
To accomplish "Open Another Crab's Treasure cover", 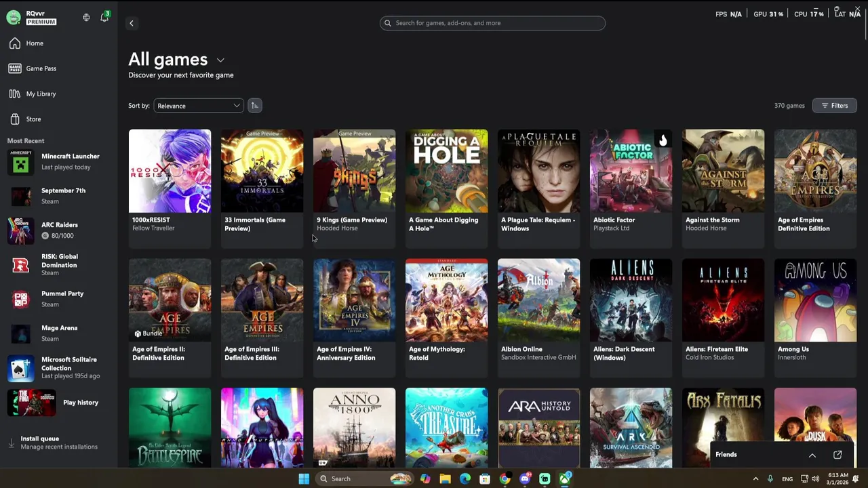I will tap(446, 428).
